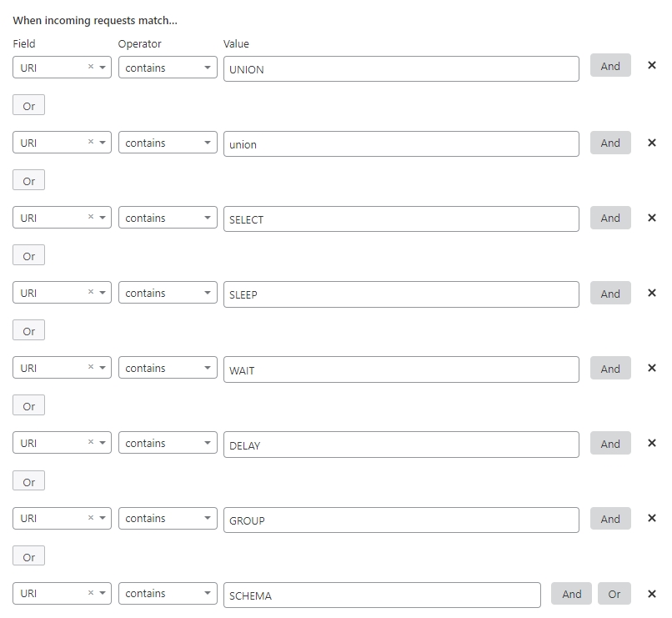Clear the URI field in GROUP row
The image size is (672, 618).
91,517
